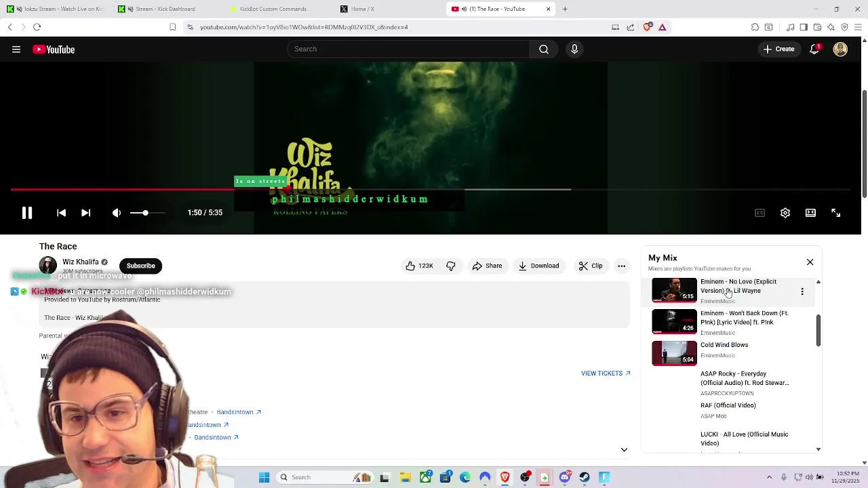Screen dimensions: 868x488
Task: Reload the page
Action: [x=37, y=27]
